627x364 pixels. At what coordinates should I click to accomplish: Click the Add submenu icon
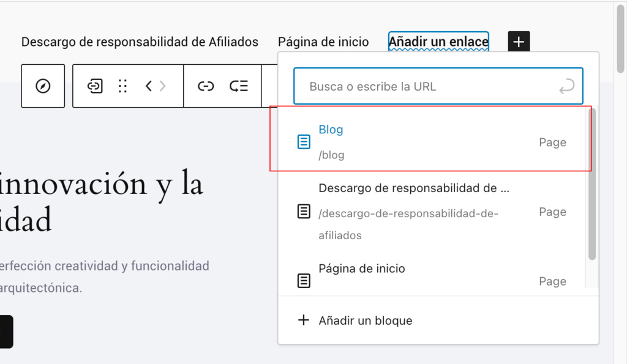click(239, 86)
